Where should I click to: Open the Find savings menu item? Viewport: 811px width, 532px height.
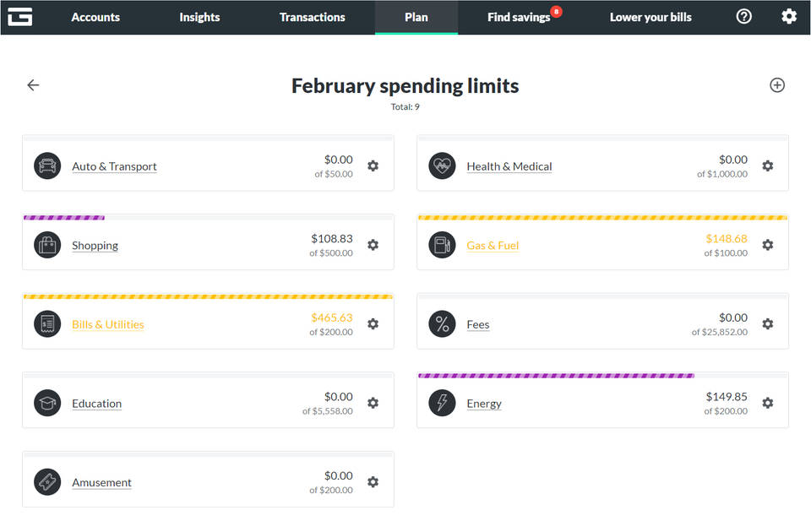click(518, 17)
